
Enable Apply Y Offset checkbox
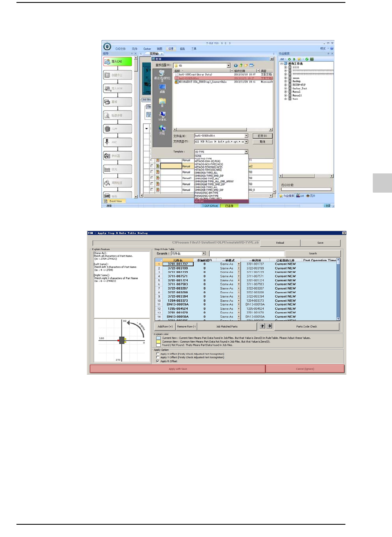point(158,357)
